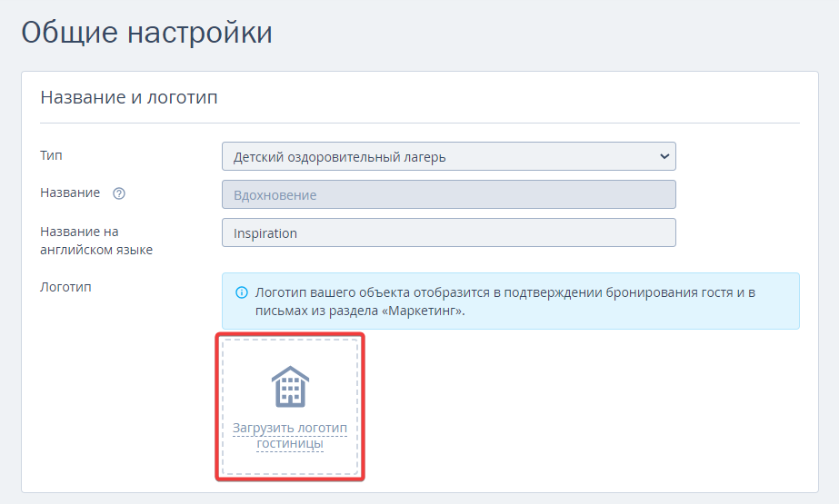This screenshot has width=839, height=504.
Task: Click the Inspiration English name field
Action: coord(448,232)
